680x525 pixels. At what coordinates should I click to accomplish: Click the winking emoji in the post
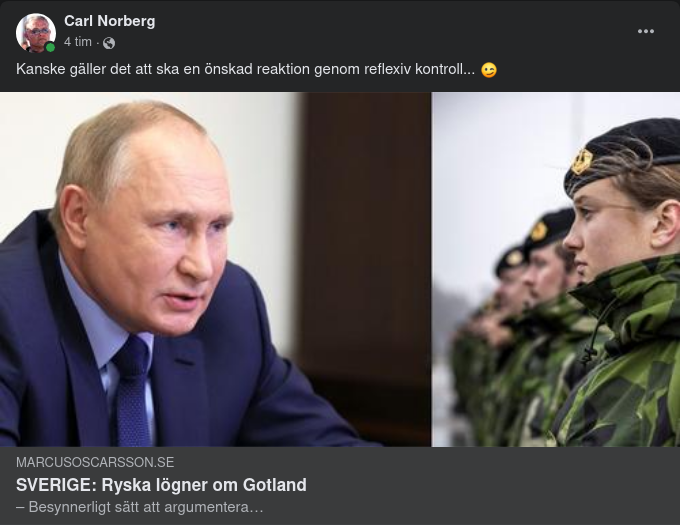pyautogui.click(x=489, y=70)
